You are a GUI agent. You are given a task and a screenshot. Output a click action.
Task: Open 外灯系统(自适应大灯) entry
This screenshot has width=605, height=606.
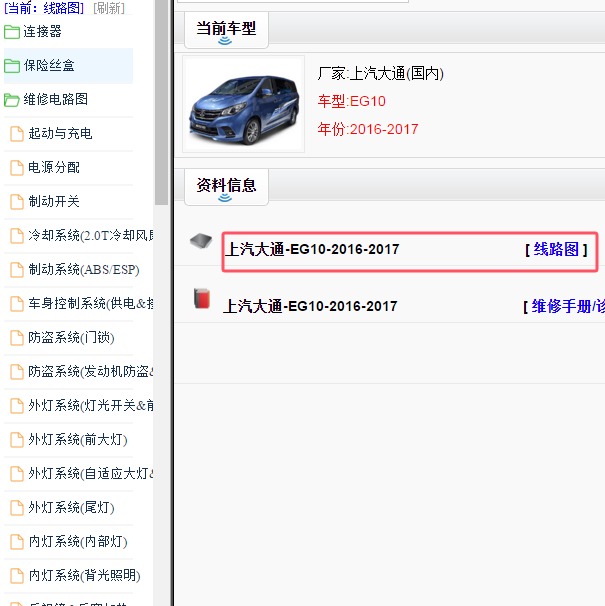91,473
